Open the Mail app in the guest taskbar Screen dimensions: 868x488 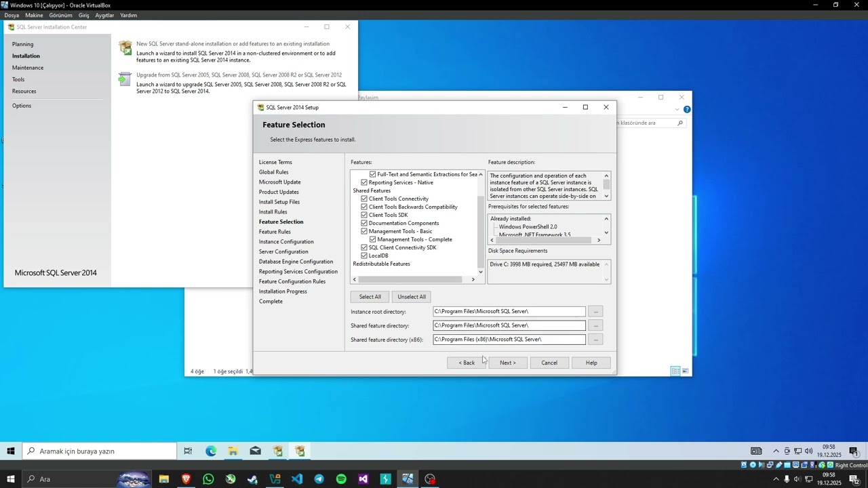point(255,451)
